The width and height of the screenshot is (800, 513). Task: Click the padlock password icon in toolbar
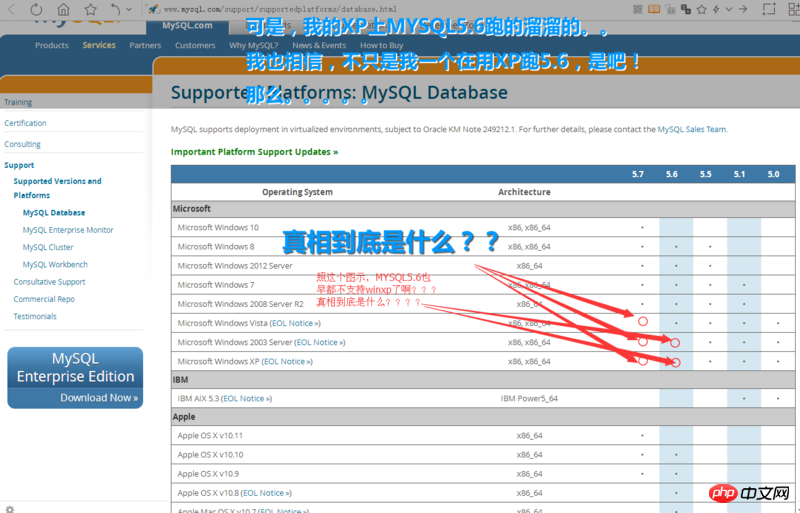tap(670, 9)
